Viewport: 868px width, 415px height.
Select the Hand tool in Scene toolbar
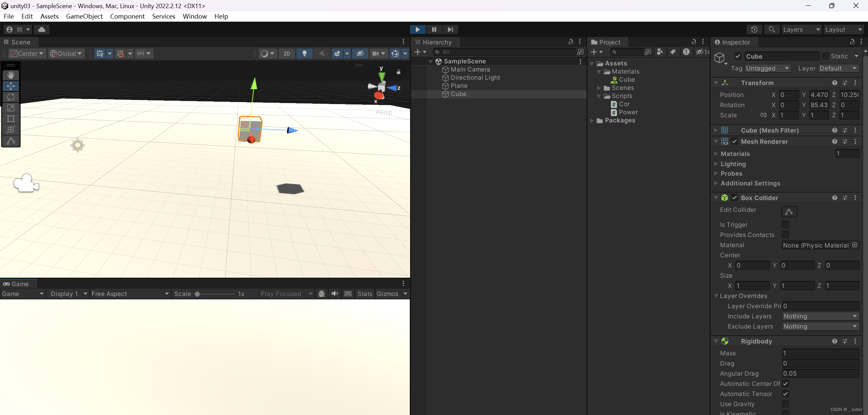[x=11, y=75]
